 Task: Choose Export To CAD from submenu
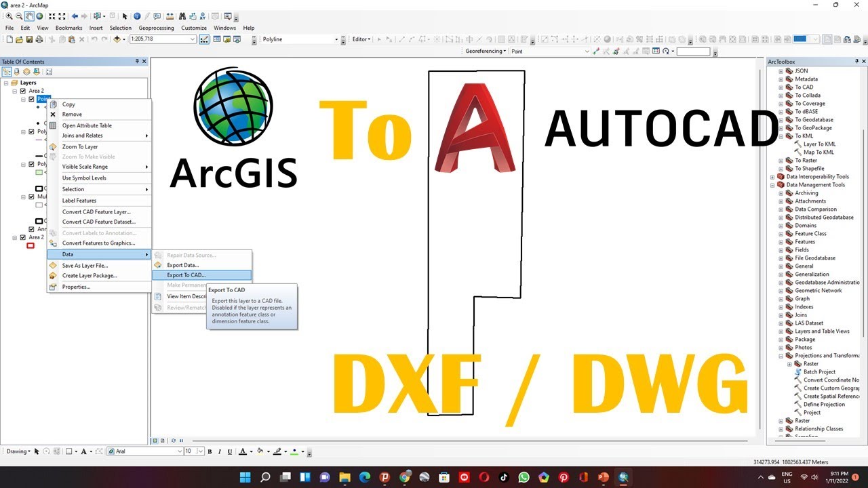(x=202, y=275)
